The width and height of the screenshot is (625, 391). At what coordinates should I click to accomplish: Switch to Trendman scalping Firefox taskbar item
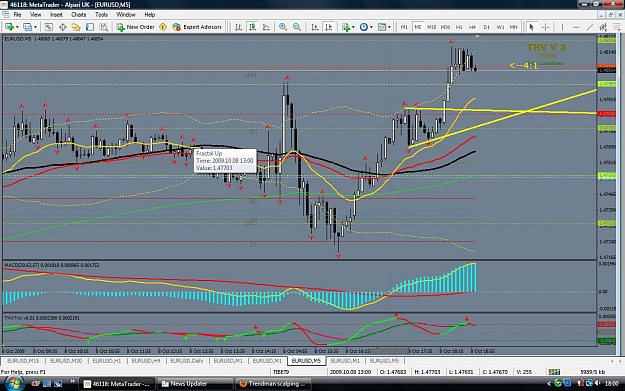[x=273, y=384]
